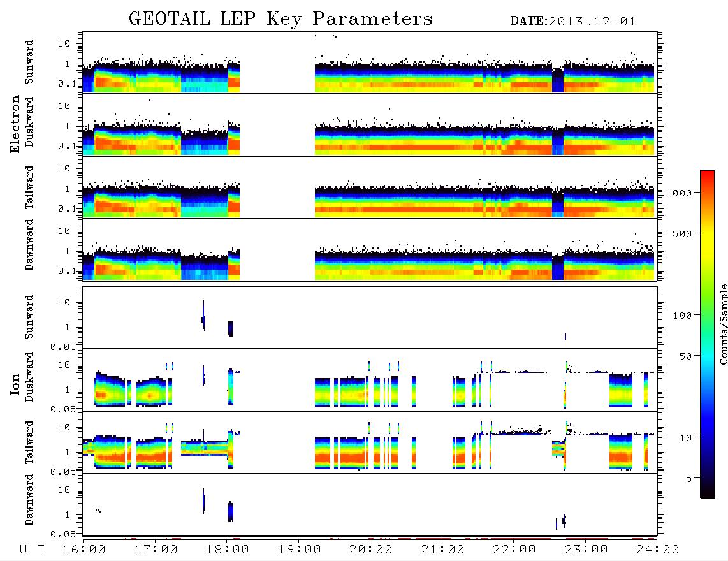
Task: Click the 500 tick label on colorbar
Action: point(683,234)
